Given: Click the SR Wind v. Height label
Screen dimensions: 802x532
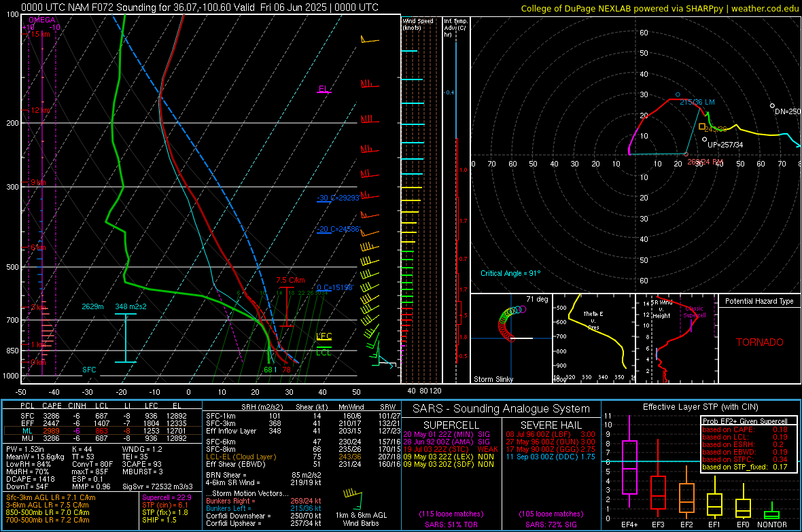Looking at the screenshot, I should tap(662, 309).
